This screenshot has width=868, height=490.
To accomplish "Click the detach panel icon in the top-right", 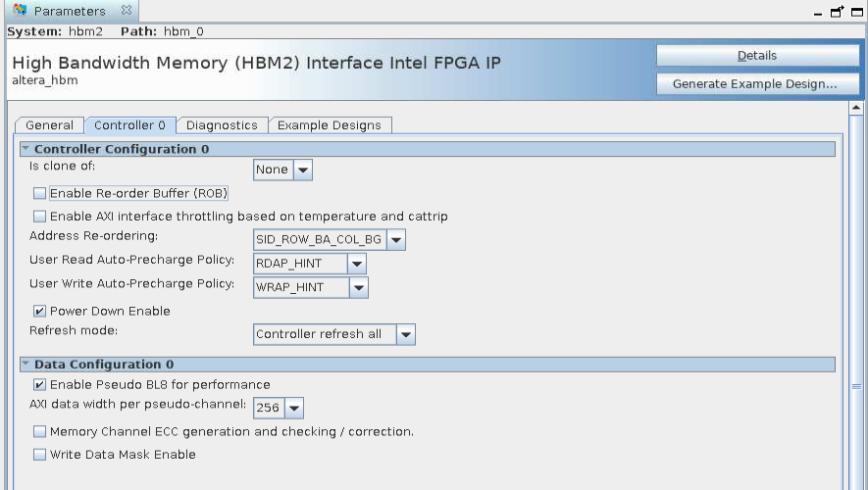I will (839, 12).
